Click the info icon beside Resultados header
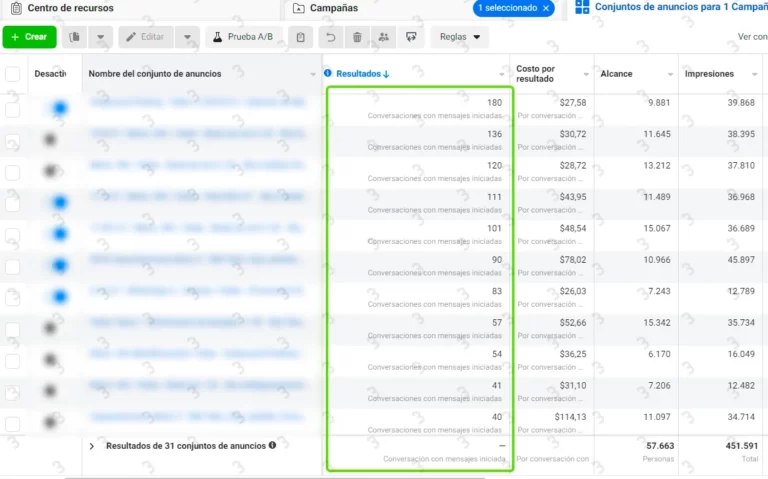 328,73
